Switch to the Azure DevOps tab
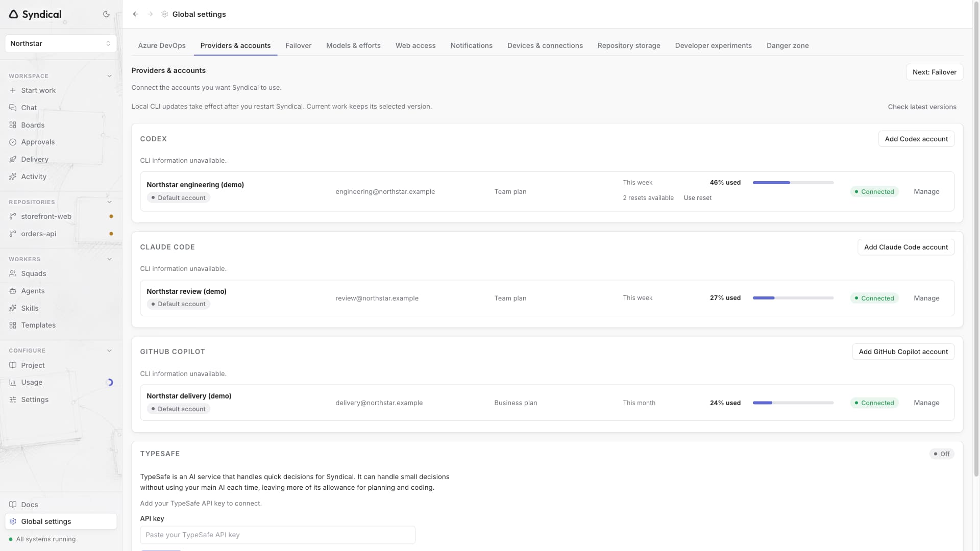The image size is (980, 551). pos(162,45)
